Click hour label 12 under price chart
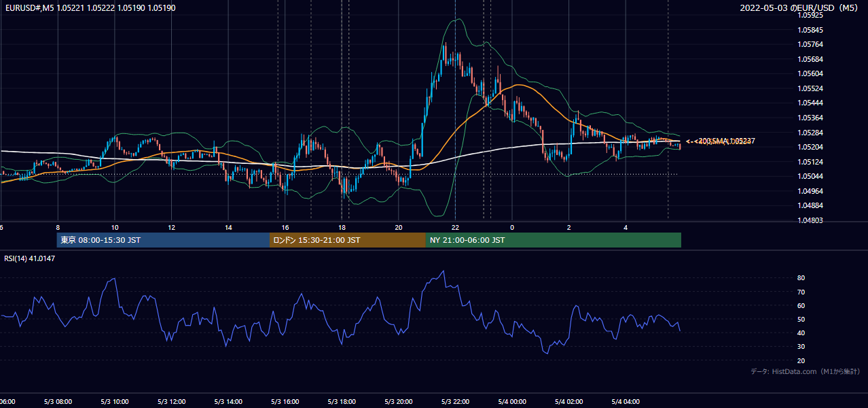Screen dimensions: 868x408 [172, 228]
